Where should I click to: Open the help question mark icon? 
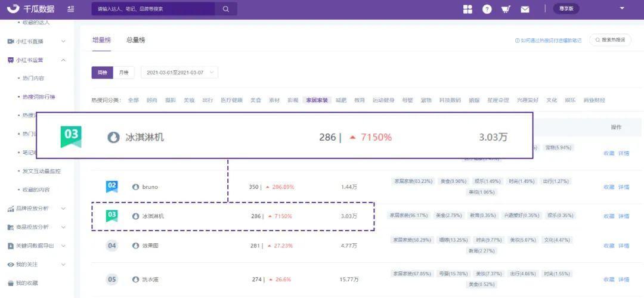[x=487, y=9]
